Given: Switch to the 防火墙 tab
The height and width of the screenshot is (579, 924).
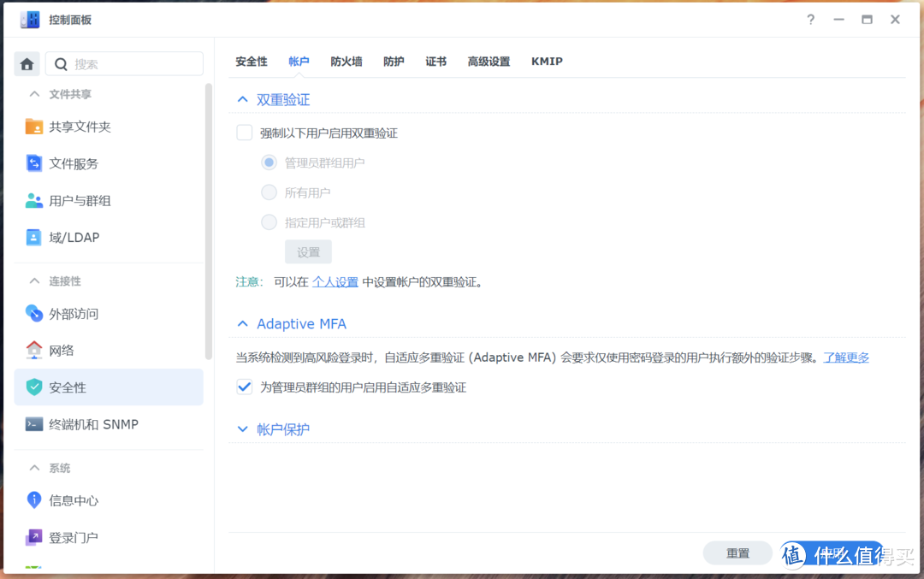Looking at the screenshot, I should click(x=346, y=61).
